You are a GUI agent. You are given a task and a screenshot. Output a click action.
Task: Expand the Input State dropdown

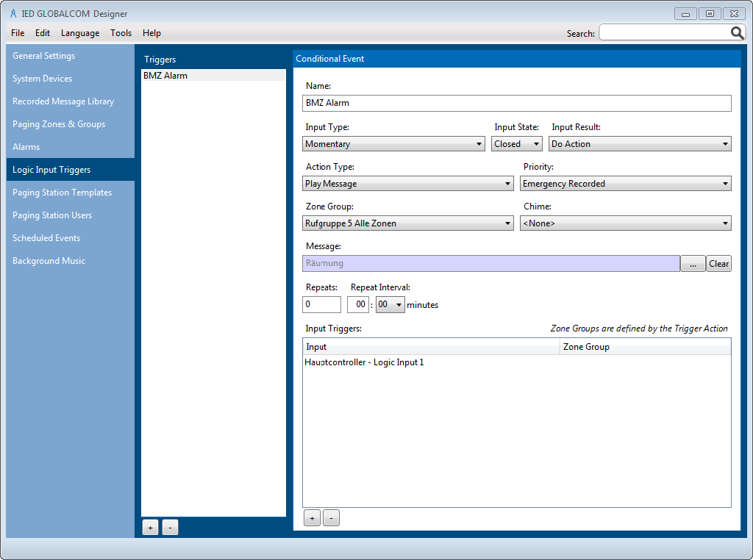pyautogui.click(x=516, y=144)
